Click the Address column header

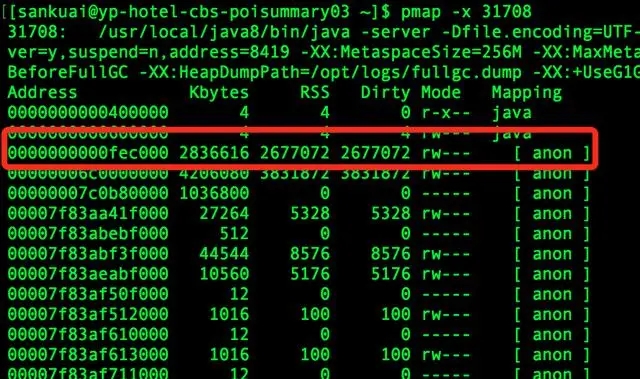(42, 93)
